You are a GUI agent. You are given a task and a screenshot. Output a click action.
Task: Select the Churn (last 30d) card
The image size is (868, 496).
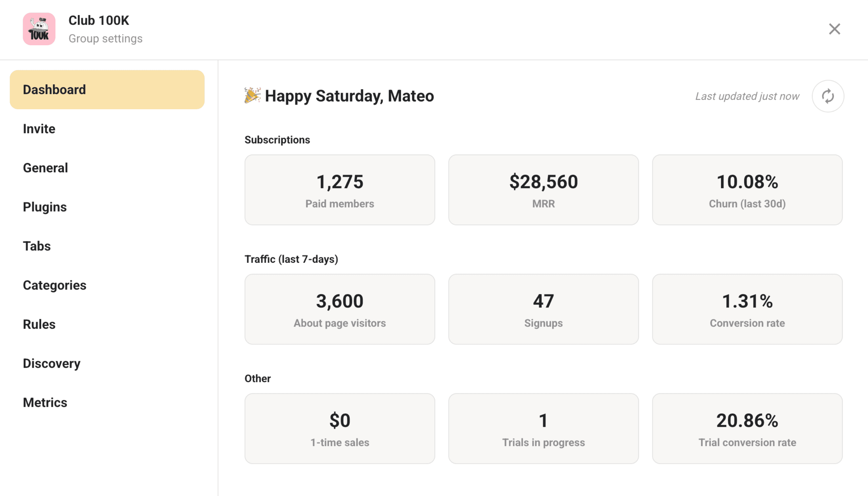click(747, 190)
